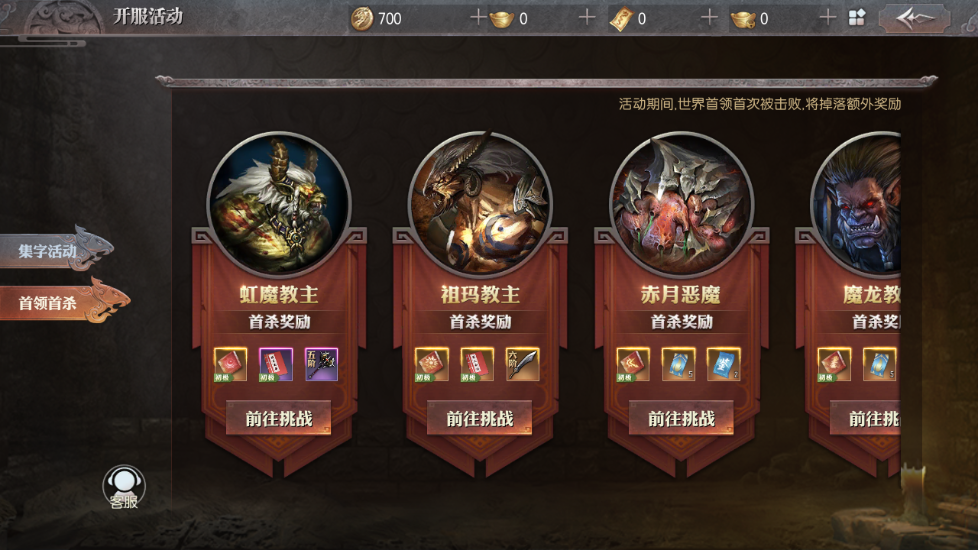
Task: Open the four-square grid menu icon
Action: click(x=857, y=18)
